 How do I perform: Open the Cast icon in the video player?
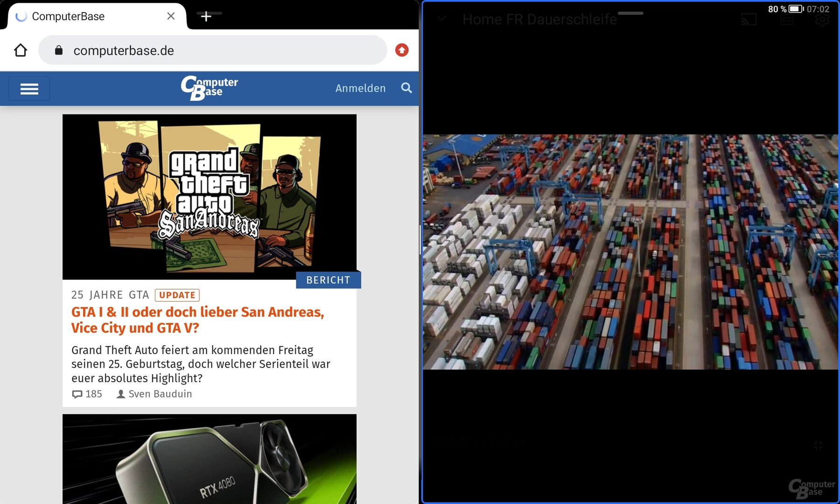pyautogui.click(x=749, y=20)
